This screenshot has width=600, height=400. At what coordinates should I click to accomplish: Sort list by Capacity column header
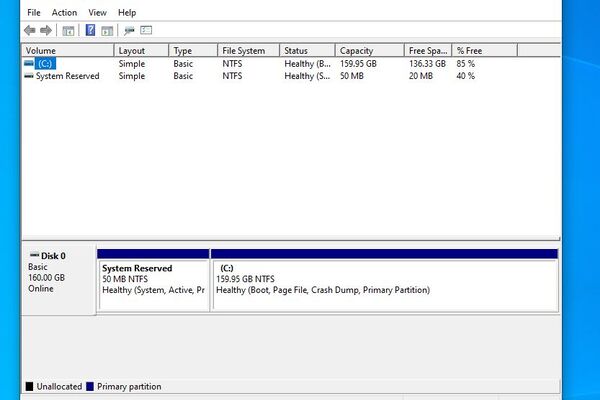[x=364, y=50]
